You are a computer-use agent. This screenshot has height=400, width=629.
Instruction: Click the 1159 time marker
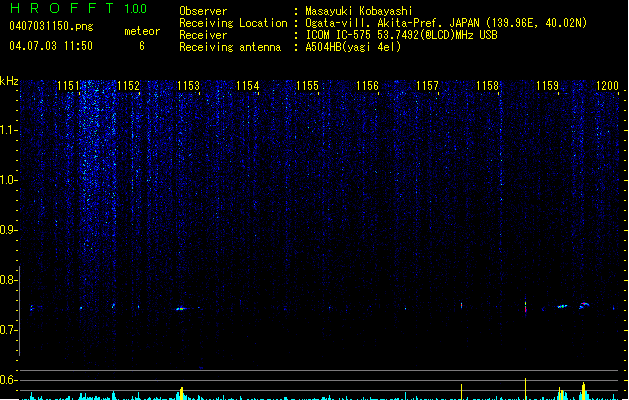(x=547, y=85)
